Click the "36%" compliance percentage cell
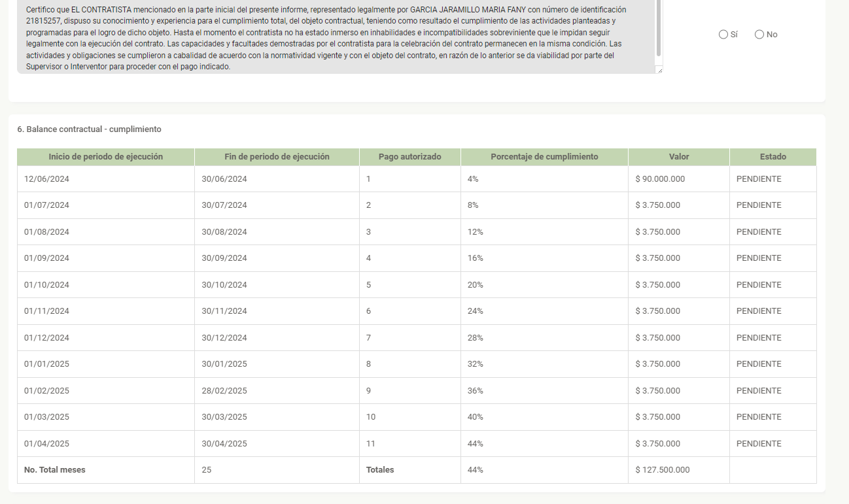Image resolution: width=849 pixels, height=504 pixels. [x=544, y=391]
